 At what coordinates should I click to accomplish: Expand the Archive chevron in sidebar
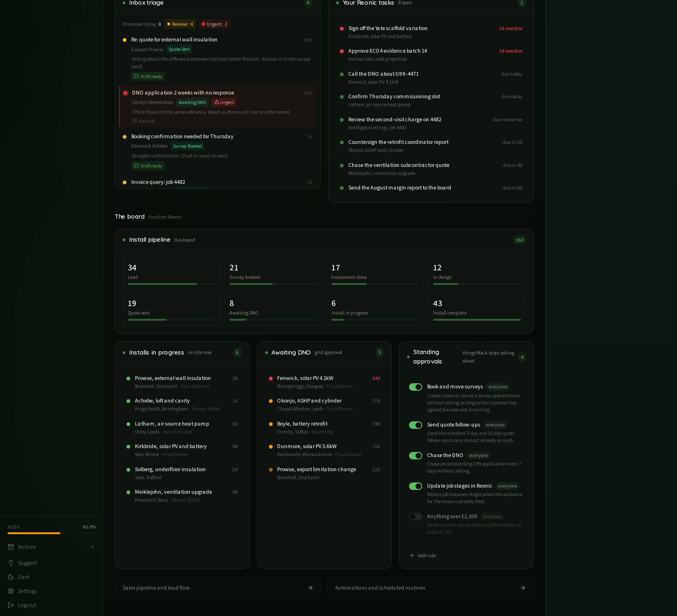coord(93,547)
